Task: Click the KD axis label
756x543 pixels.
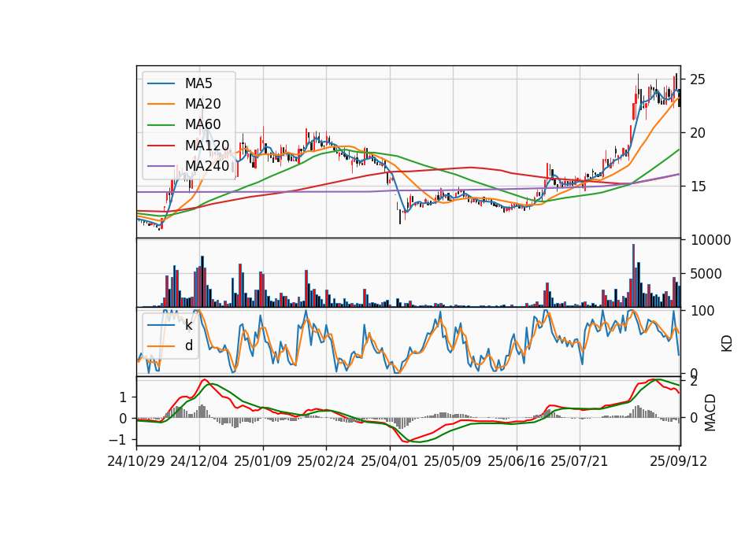Action: (727, 343)
